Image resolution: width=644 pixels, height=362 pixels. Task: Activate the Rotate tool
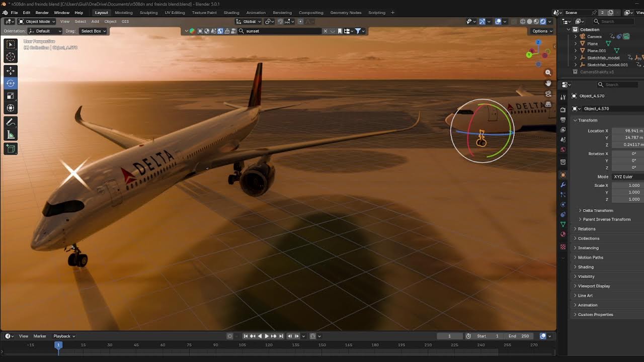click(11, 83)
